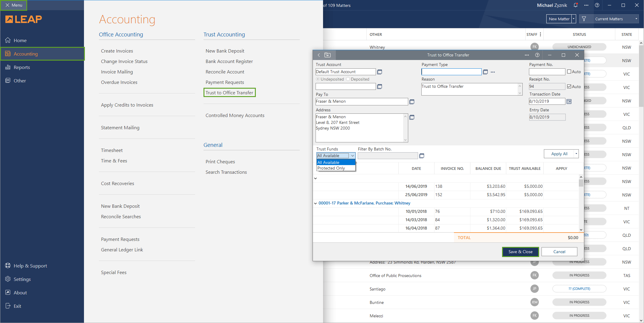Open Print Cheques
Viewport: 644px width, 323px height.
click(220, 162)
